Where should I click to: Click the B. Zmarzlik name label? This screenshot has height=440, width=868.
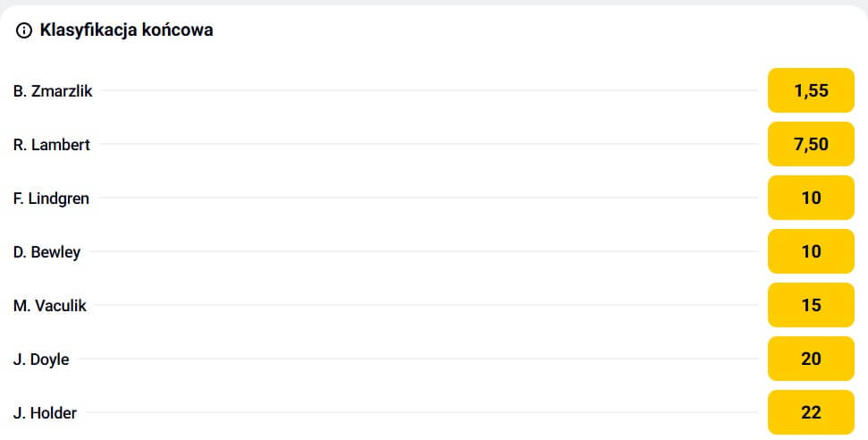point(53,91)
